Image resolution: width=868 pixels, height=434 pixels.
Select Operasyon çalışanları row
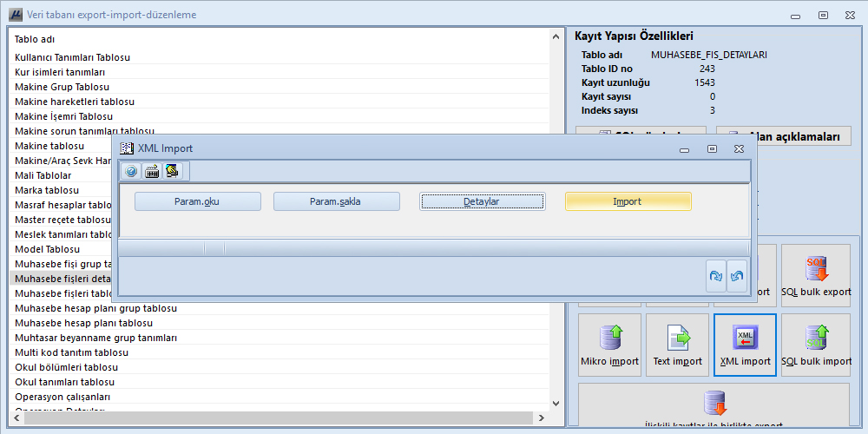pyautogui.click(x=279, y=397)
